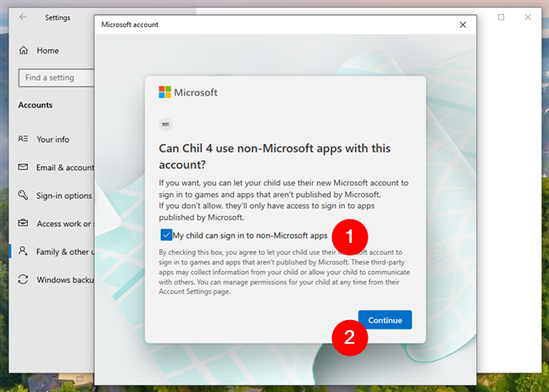
Task: Open the Sign-in options page
Action: coord(64,196)
